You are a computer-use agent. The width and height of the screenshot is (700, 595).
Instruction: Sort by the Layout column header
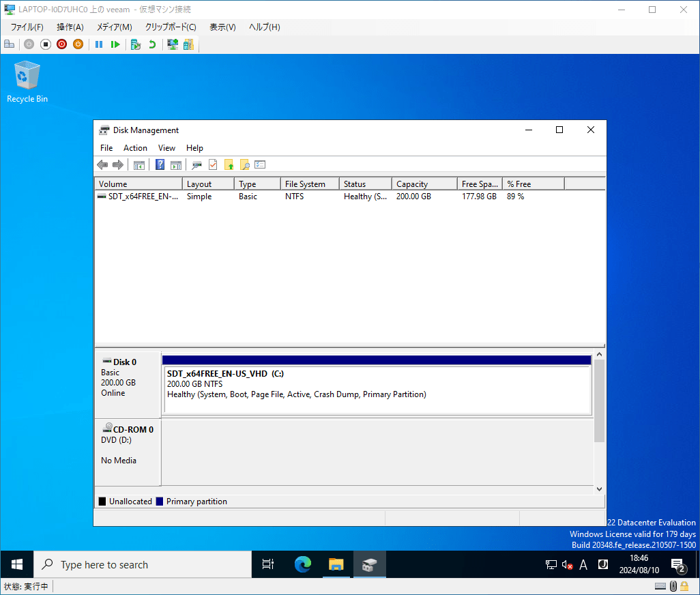pos(208,184)
